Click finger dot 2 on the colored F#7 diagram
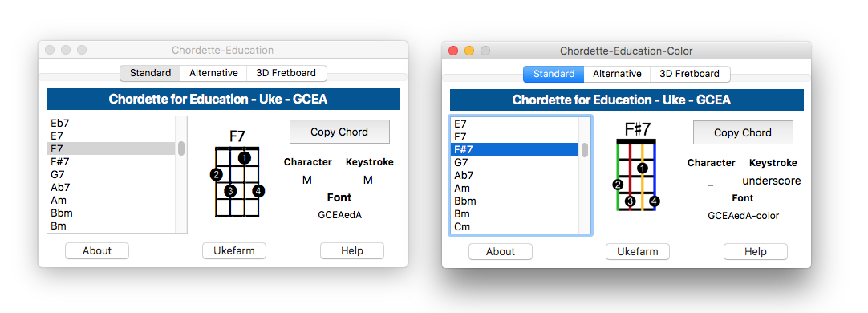 click(x=618, y=185)
